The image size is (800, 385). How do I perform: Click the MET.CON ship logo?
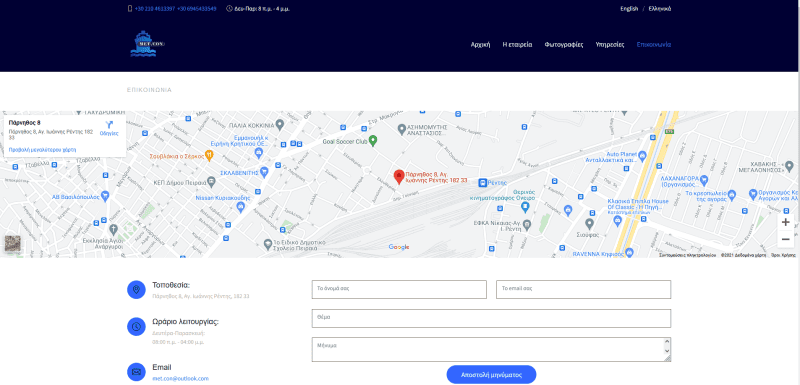tap(147, 44)
